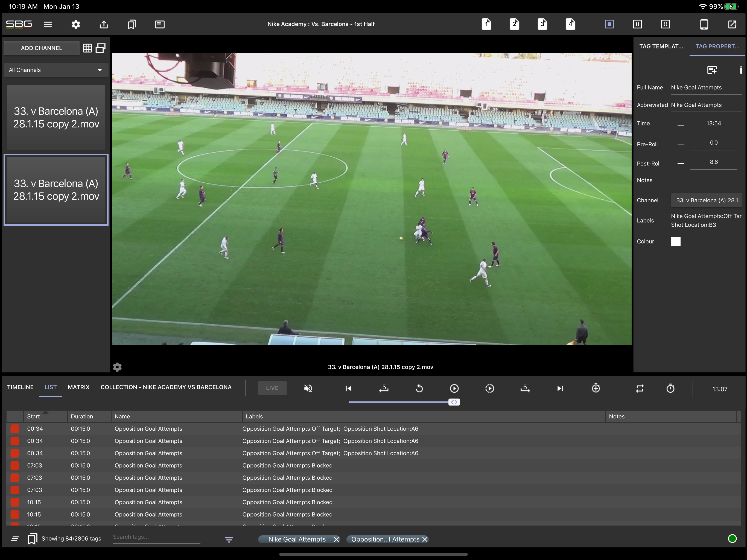Click the LIVE button
747x560 pixels.
click(x=272, y=388)
